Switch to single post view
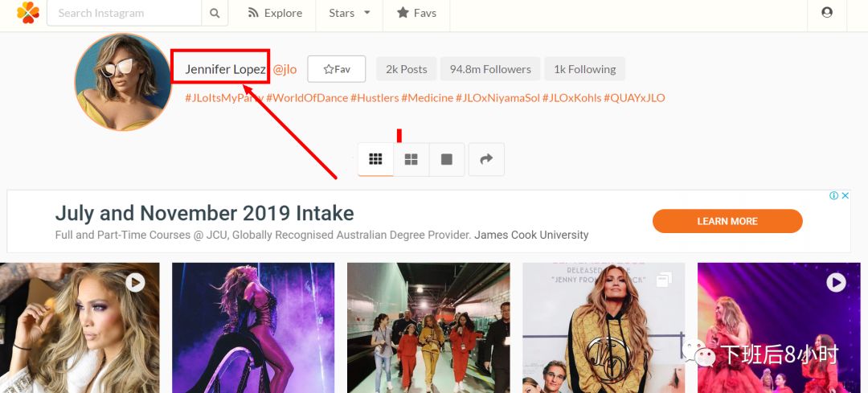This screenshot has height=393, width=868. click(x=447, y=159)
